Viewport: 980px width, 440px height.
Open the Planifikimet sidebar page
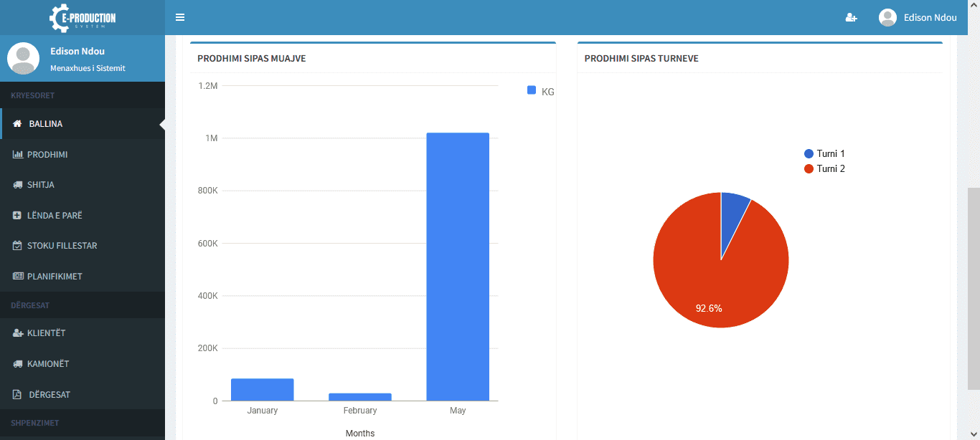54,277
